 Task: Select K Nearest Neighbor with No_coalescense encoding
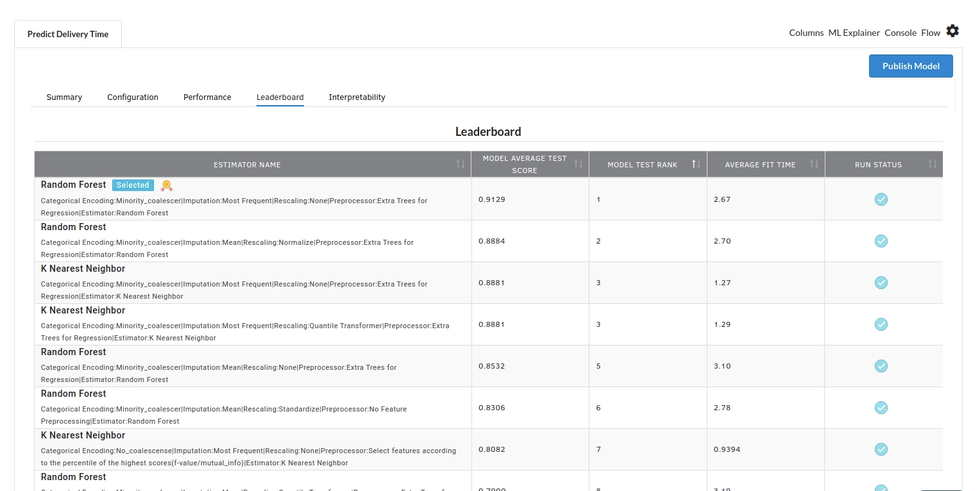(83, 435)
